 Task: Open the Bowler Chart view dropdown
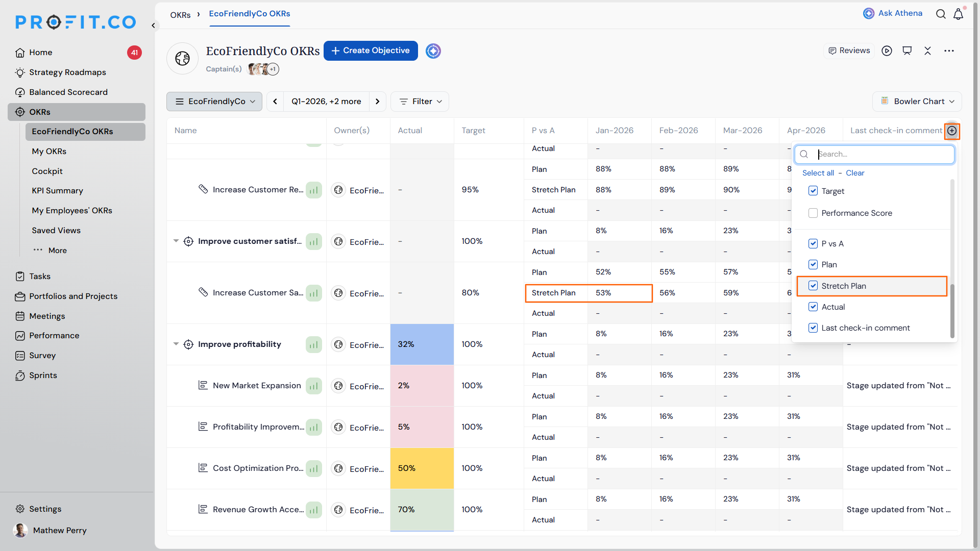point(917,102)
